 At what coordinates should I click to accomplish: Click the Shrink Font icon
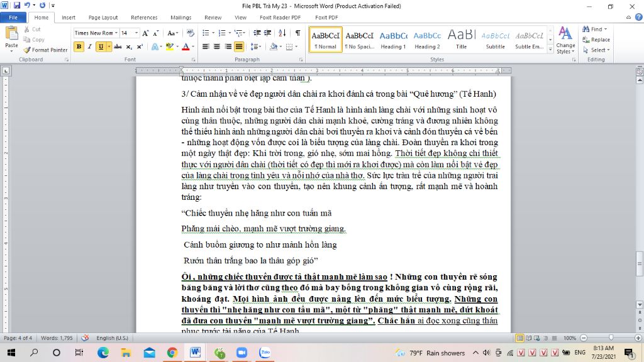(156, 33)
